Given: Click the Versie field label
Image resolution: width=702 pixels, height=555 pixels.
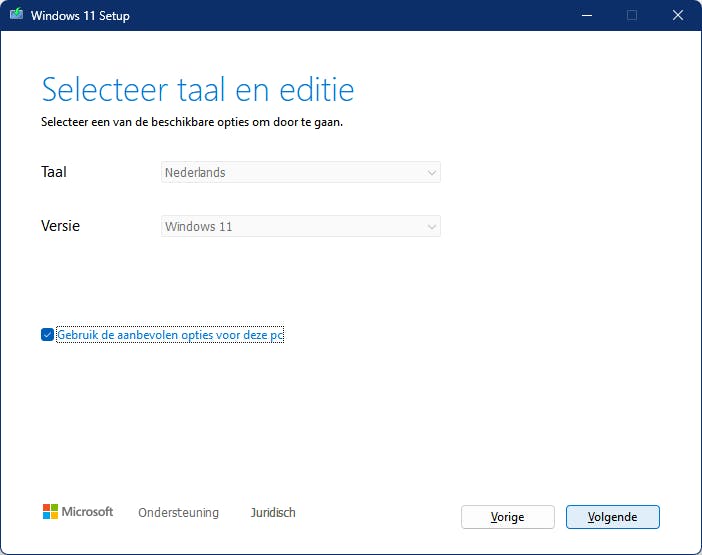Looking at the screenshot, I should 60,226.
